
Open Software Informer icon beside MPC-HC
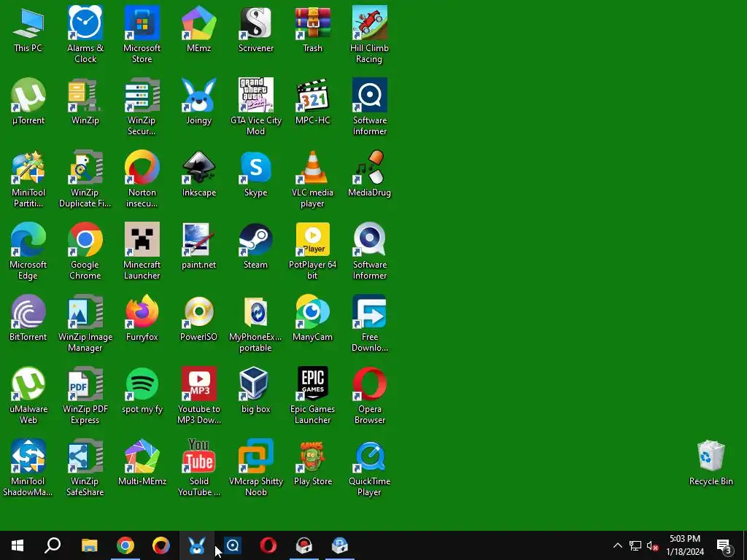point(369,106)
